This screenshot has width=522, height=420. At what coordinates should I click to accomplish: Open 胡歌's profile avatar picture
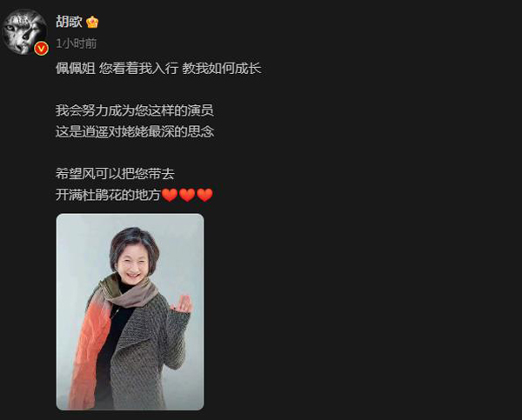[x=24, y=31]
